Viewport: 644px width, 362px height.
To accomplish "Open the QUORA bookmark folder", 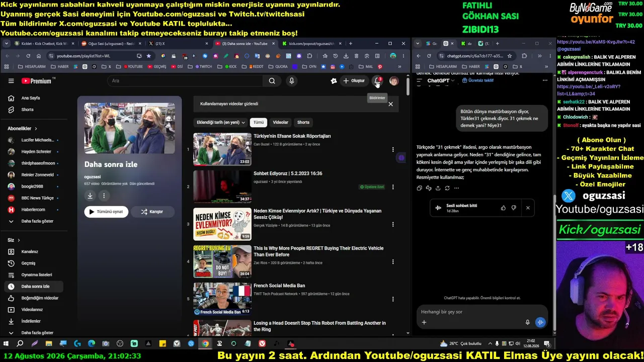I will (278, 66).
